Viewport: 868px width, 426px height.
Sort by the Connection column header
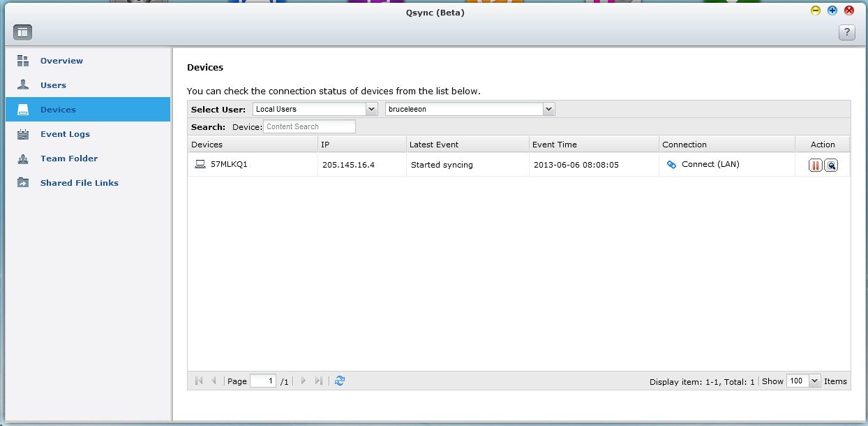(x=727, y=145)
